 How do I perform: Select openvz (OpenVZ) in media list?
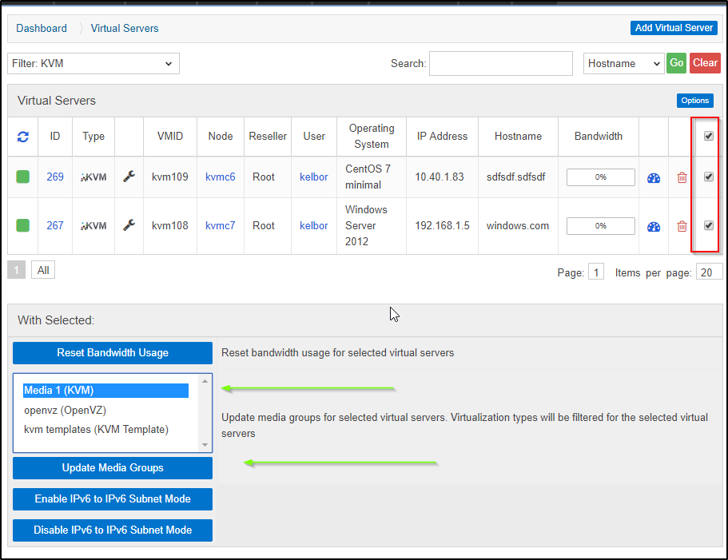65,410
